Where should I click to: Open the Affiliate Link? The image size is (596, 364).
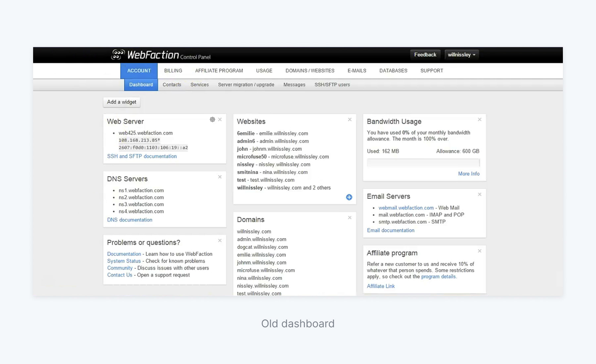(x=381, y=286)
